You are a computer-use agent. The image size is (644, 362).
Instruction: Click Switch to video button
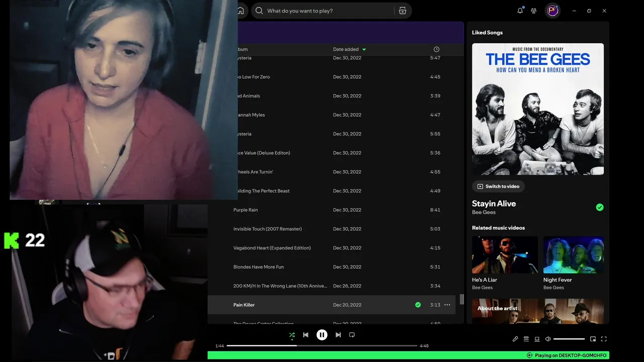click(x=498, y=186)
